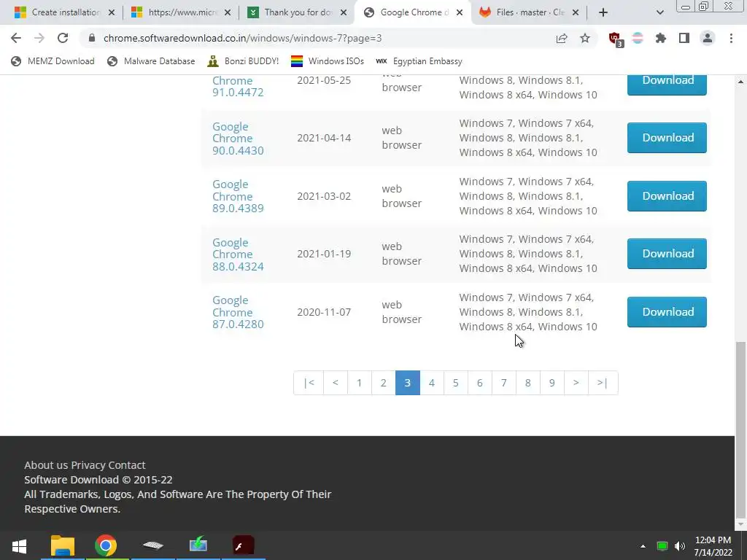This screenshot has width=747, height=560.
Task: Open the Chrome profile avatar
Action: point(708,38)
